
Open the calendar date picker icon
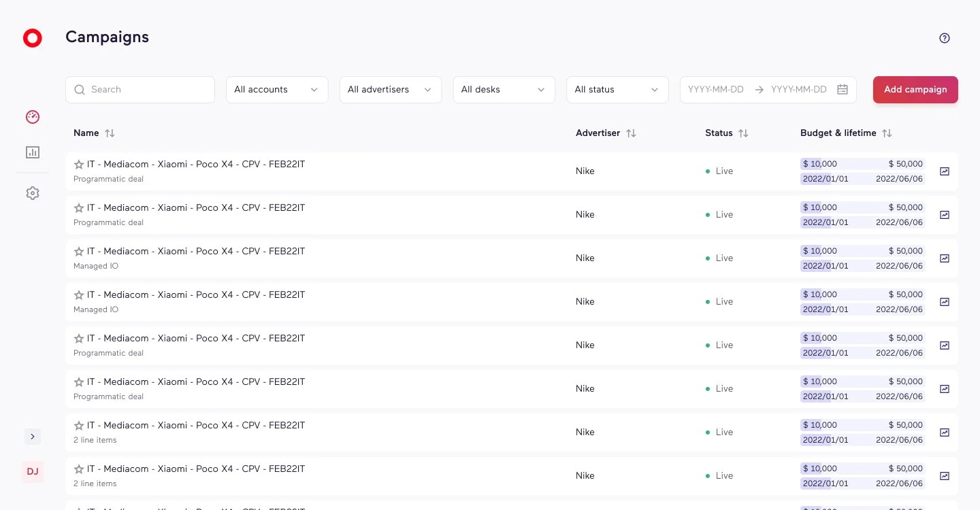pos(843,90)
